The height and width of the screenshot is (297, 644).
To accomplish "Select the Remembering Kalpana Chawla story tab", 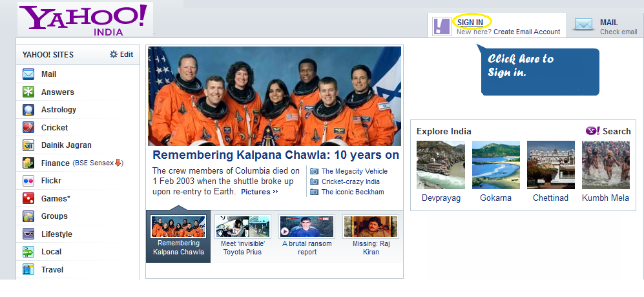I will (178, 236).
